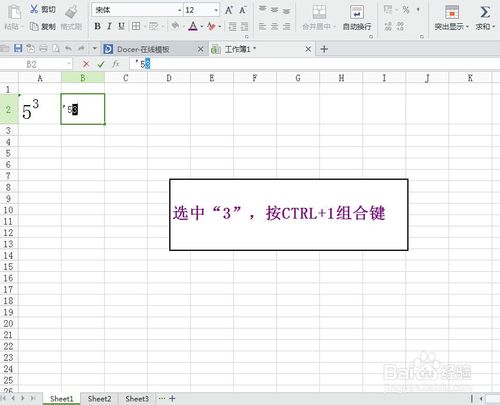500x405 pixels.
Task: Decrease decimal places
Action: (x=400, y=26)
